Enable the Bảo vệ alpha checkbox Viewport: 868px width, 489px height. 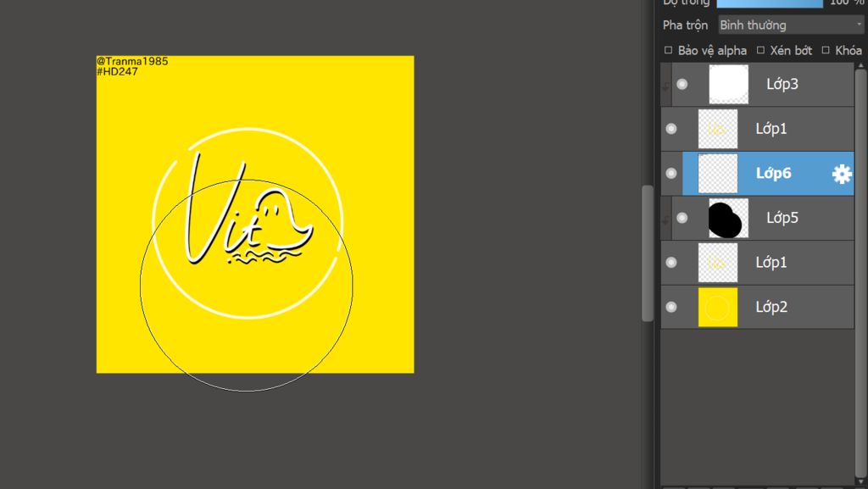[x=668, y=50]
